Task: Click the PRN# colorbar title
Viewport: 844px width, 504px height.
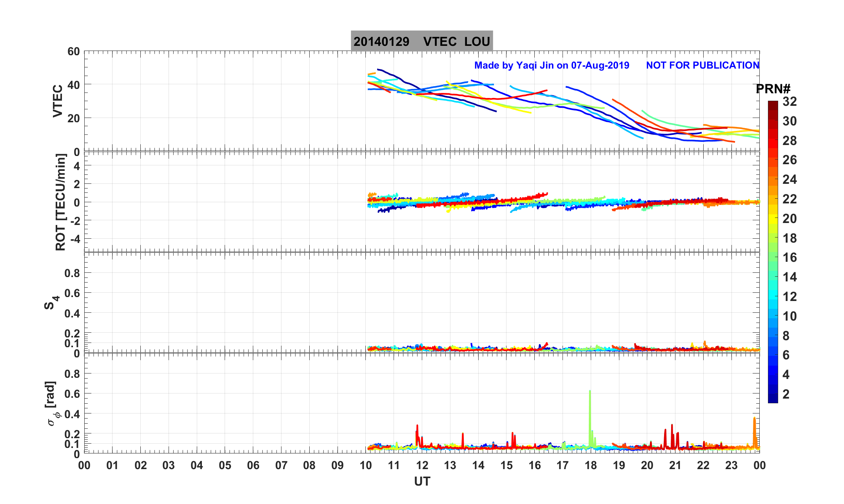Action: coord(773,89)
